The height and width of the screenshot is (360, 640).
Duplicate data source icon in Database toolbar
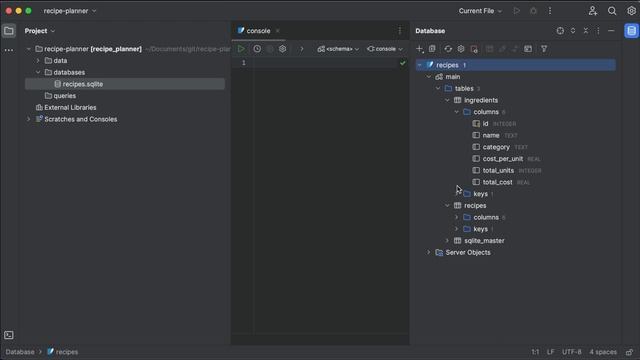[x=432, y=49]
